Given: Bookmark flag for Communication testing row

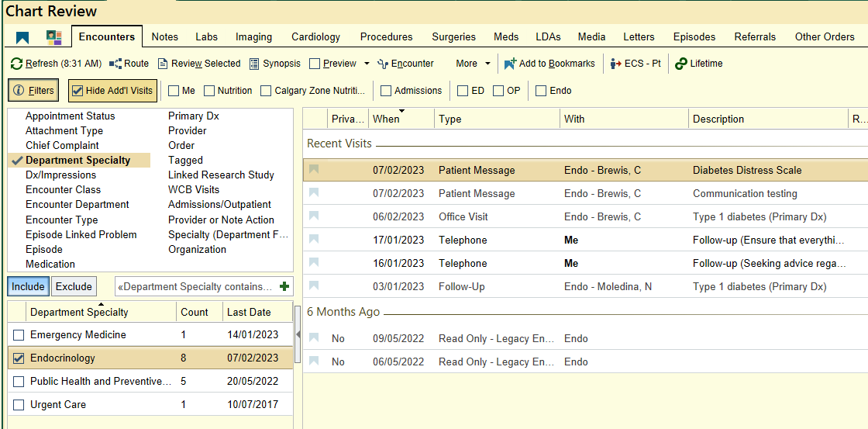Looking at the screenshot, I should point(314,192).
